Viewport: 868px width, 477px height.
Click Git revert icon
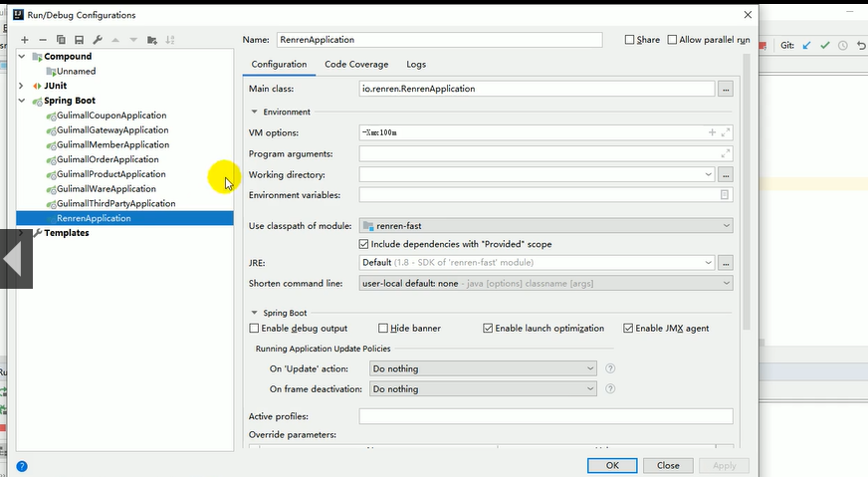point(861,46)
